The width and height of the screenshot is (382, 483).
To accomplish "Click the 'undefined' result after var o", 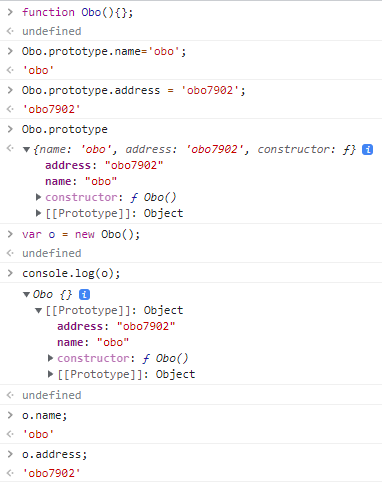I will 52,253.
